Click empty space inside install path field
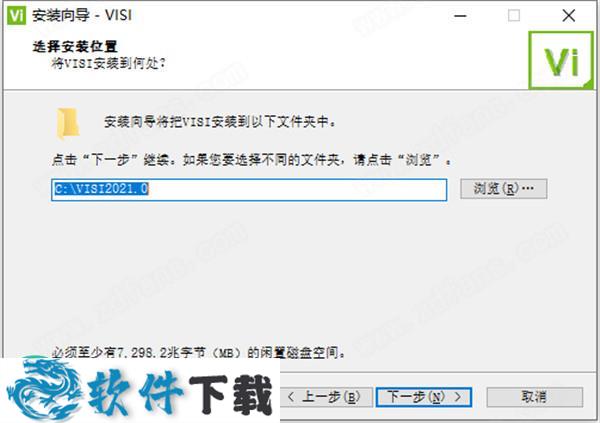The height and width of the screenshot is (423, 600). pyautogui.click(x=297, y=189)
